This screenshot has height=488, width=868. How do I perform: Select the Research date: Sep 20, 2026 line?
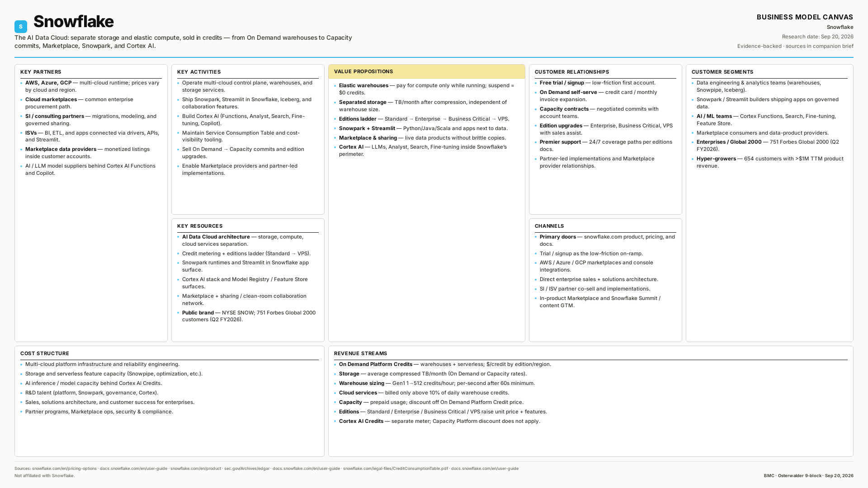tap(817, 37)
